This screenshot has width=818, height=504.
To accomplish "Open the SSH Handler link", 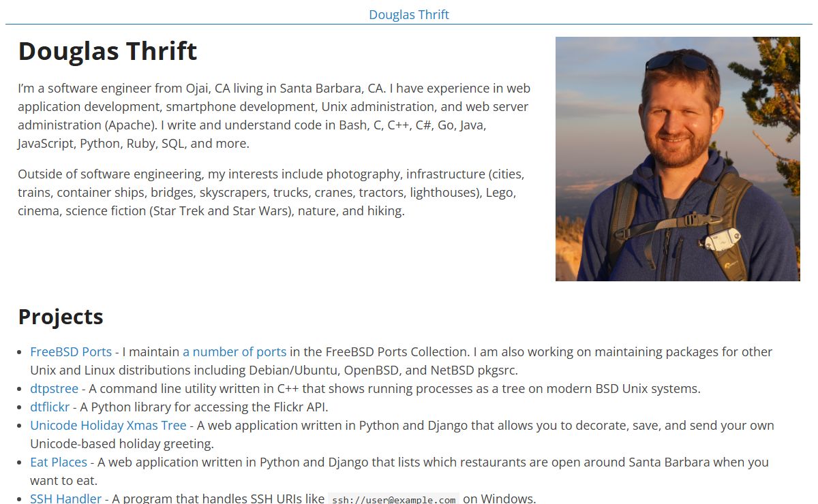I will [65, 499].
